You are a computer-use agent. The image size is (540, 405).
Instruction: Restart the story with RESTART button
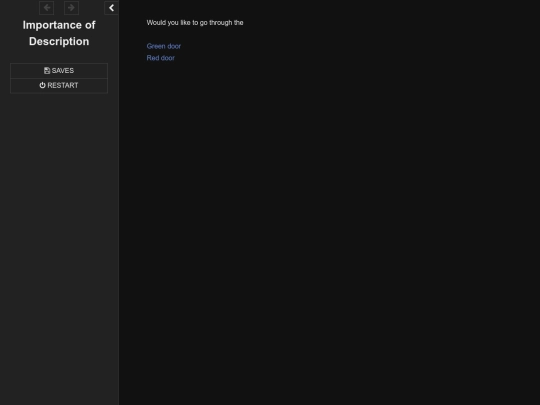click(59, 85)
